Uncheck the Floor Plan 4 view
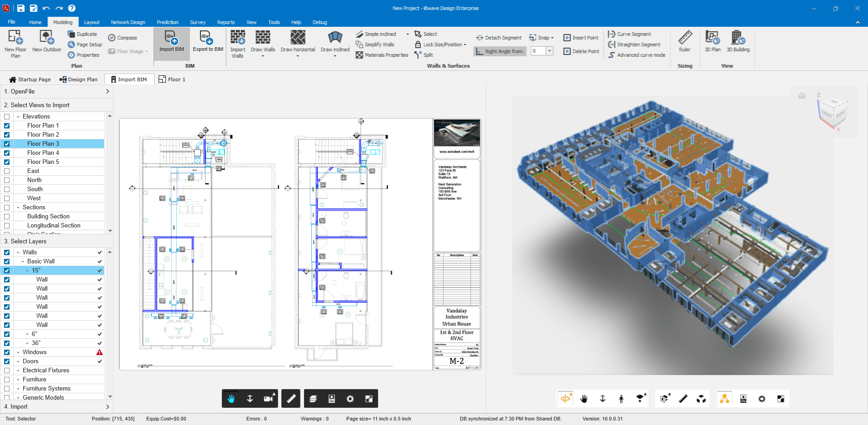The width and height of the screenshot is (868, 425). 7,153
